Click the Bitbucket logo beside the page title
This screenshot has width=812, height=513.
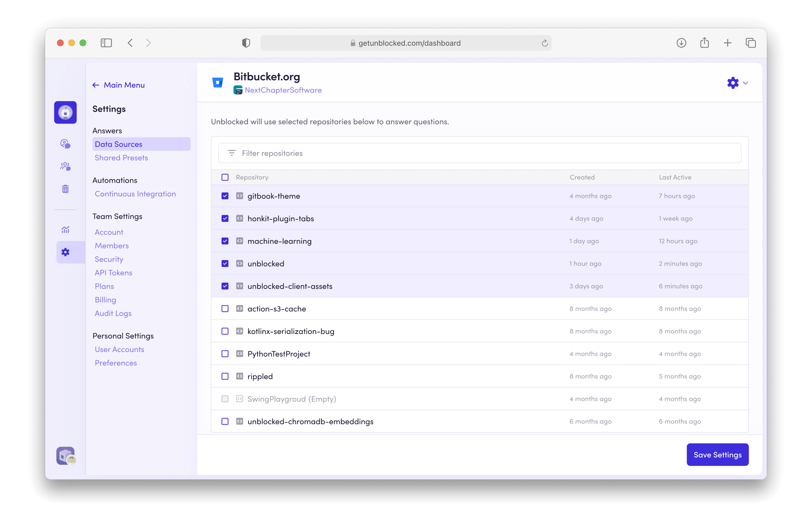[x=218, y=82]
